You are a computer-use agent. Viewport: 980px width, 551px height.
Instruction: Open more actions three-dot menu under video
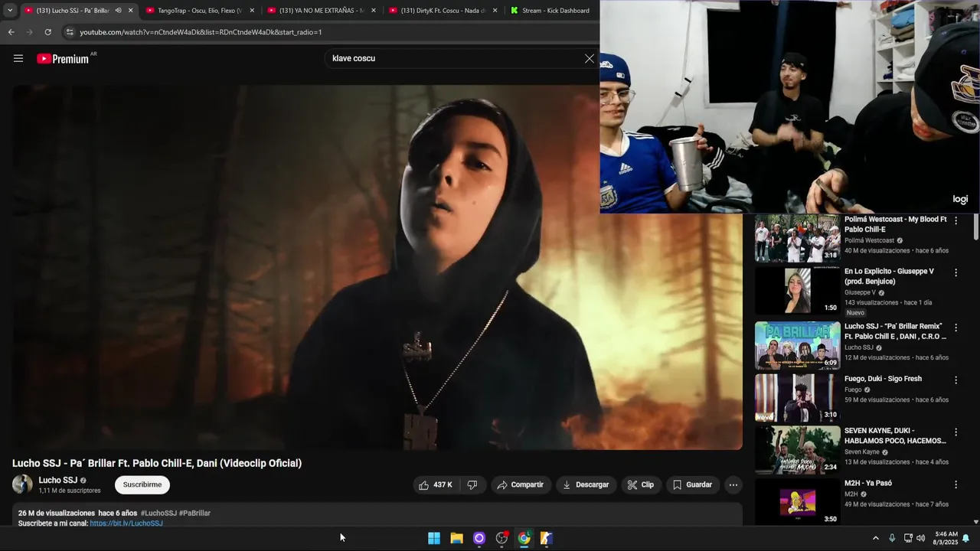point(733,484)
